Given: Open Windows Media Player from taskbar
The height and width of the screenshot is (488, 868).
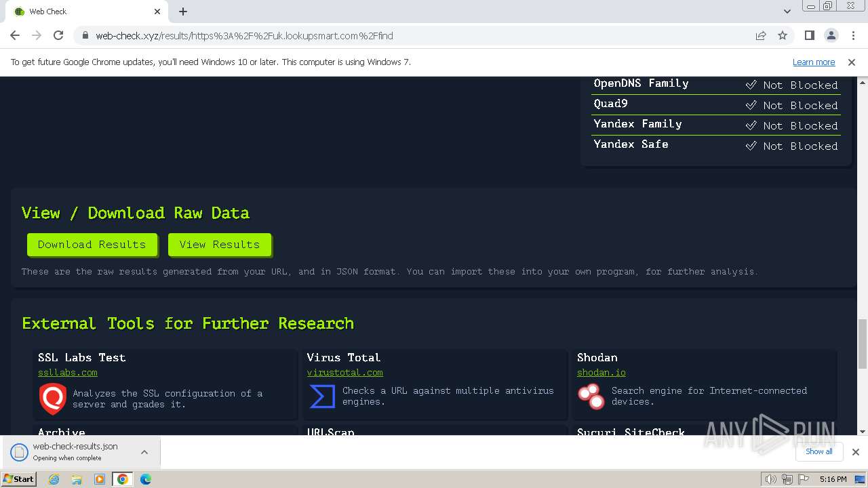Looking at the screenshot, I should pos(100,479).
